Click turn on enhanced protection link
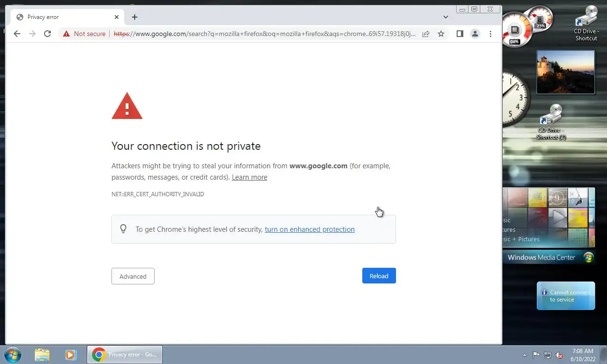 pyautogui.click(x=310, y=229)
